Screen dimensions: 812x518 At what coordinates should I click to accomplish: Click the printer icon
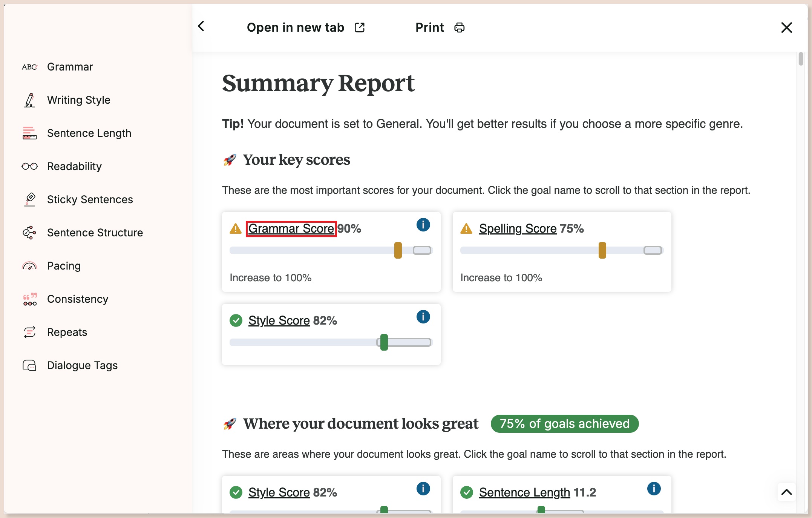pos(459,28)
